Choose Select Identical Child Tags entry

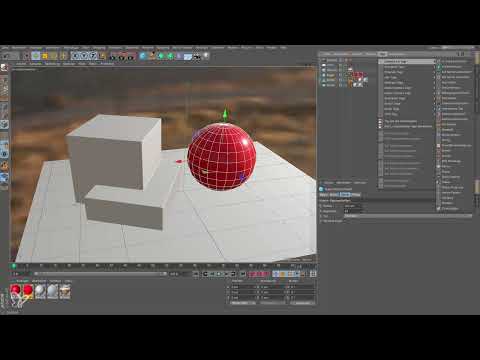click(407, 127)
